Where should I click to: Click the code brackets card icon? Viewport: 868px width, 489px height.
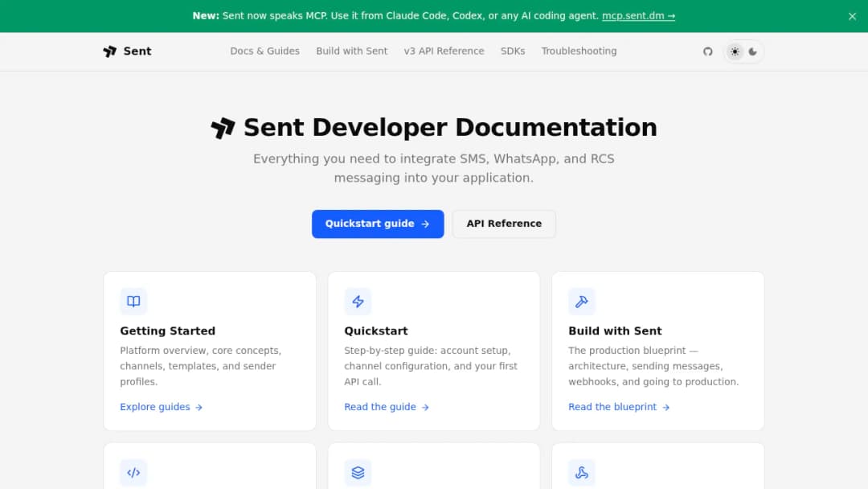[133, 472]
